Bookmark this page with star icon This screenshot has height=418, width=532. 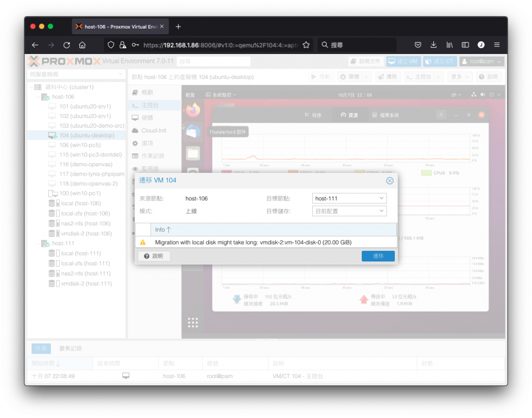306,45
